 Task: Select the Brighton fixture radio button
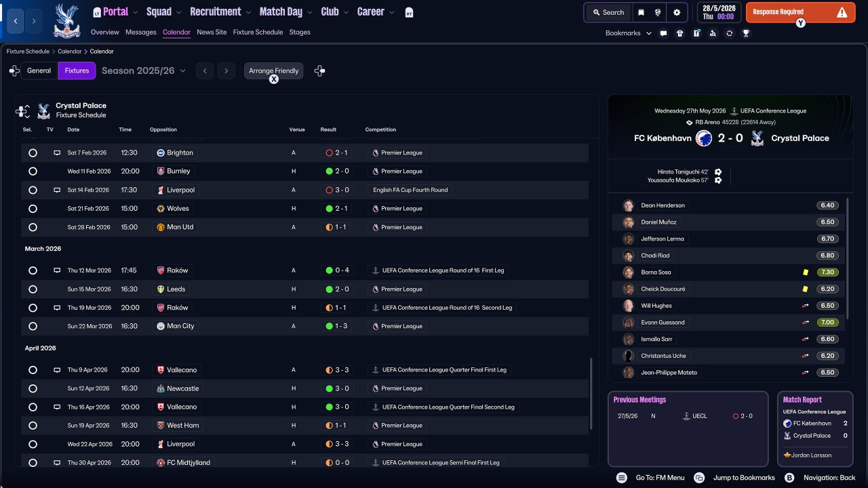point(33,153)
